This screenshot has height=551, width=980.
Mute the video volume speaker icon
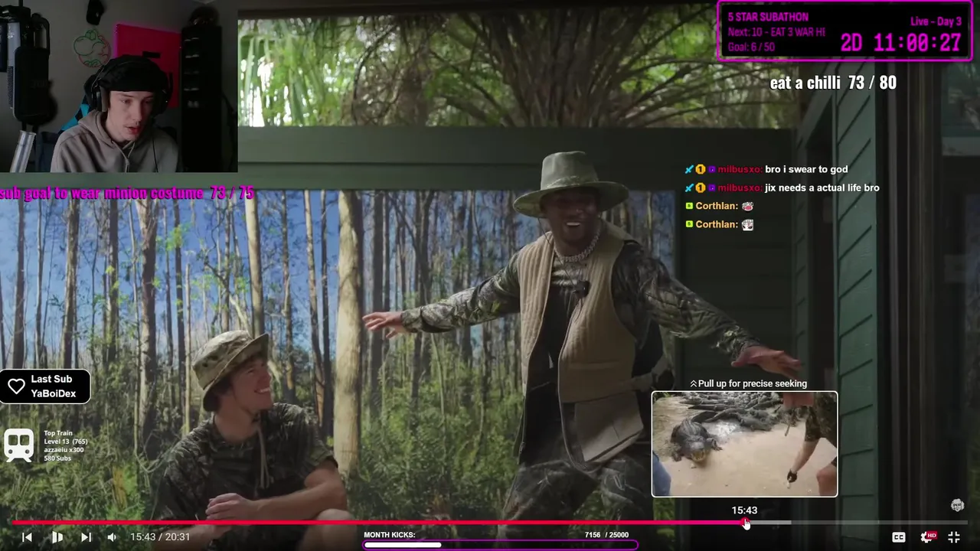112,537
